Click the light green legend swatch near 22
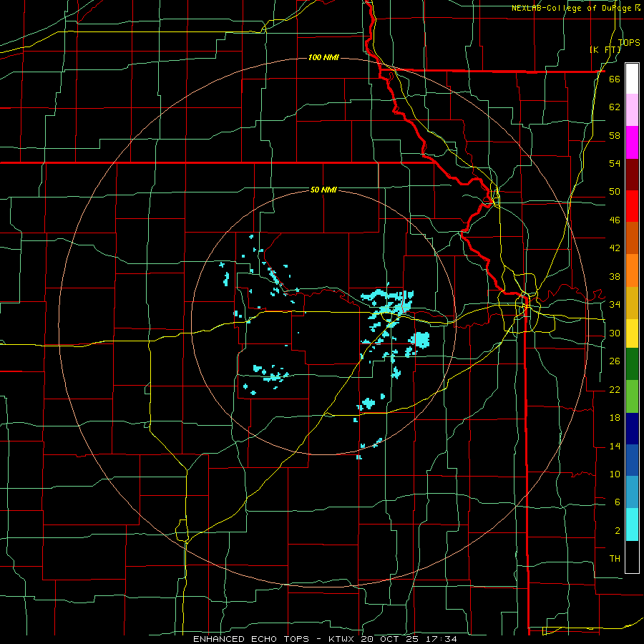This screenshot has width=644, height=644. point(632,396)
